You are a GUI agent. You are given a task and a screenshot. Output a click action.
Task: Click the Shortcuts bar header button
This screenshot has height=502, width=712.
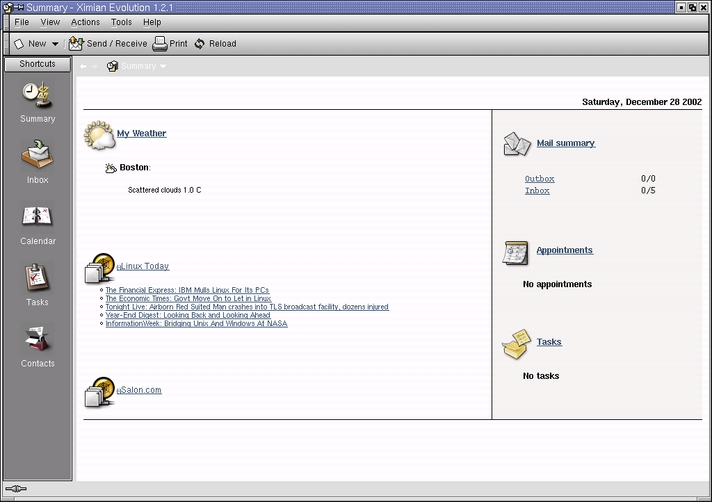coord(37,64)
